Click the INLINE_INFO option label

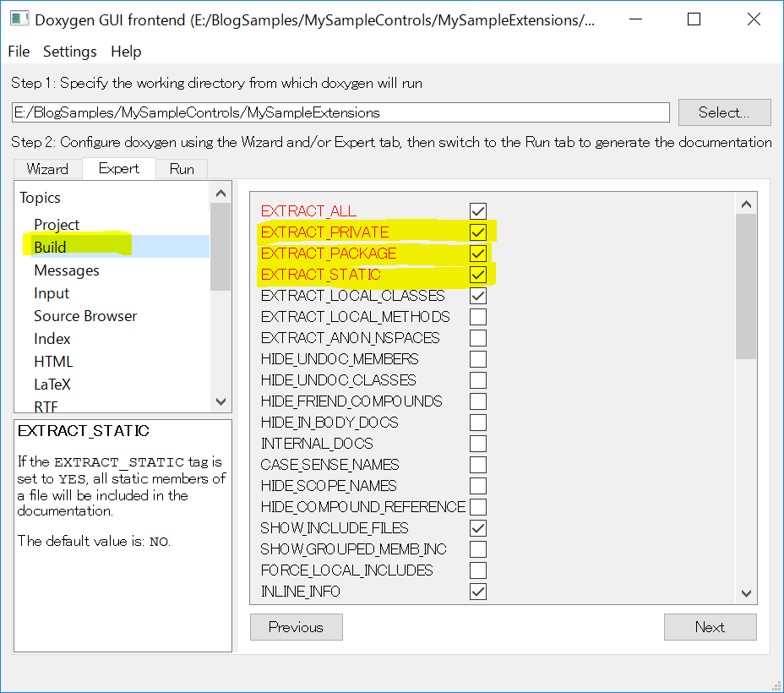(300, 592)
